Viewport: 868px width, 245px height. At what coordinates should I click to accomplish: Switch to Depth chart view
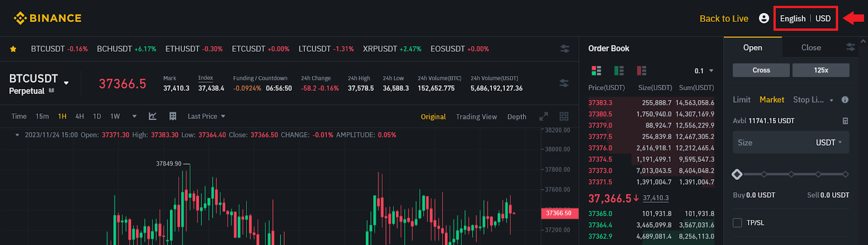516,117
